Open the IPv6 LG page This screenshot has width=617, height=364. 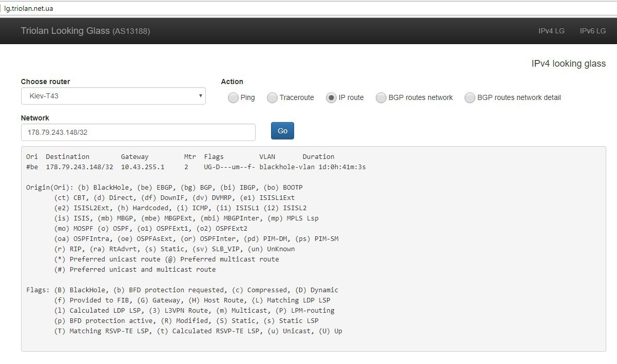593,31
